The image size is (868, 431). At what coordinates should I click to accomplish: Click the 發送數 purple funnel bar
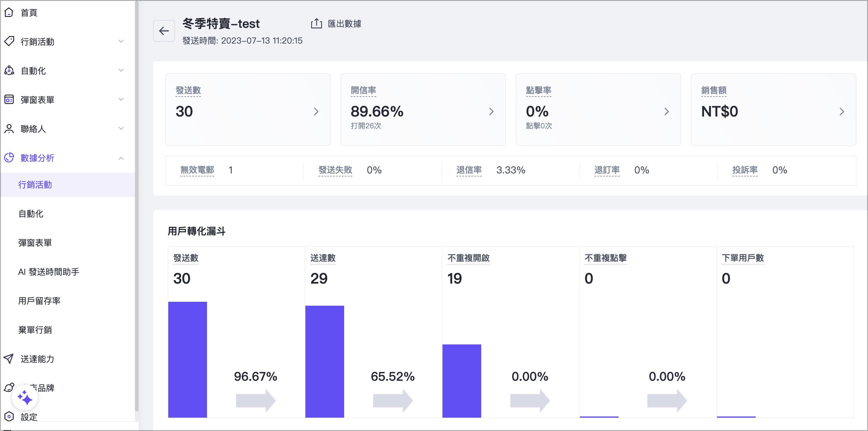click(x=187, y=359)
